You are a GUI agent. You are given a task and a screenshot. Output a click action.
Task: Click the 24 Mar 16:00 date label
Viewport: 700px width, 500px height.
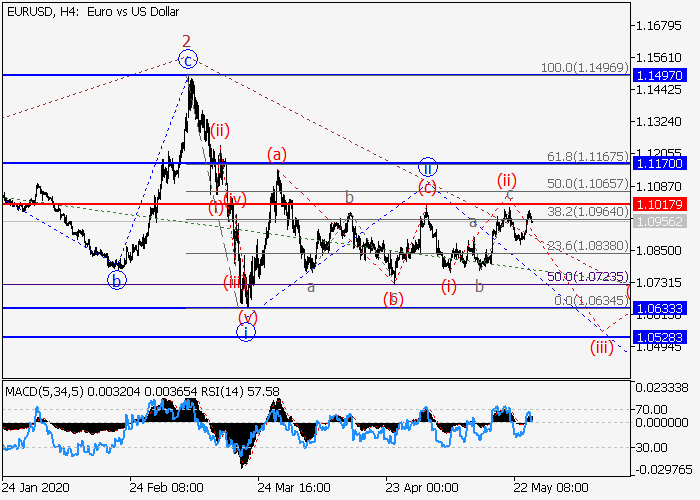[294, 490]
